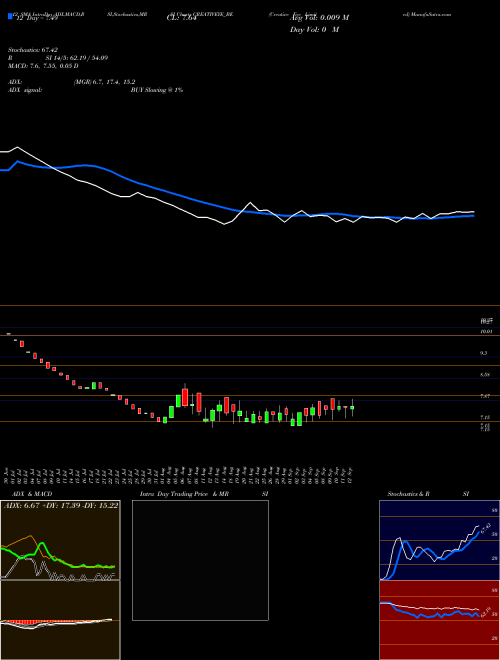Click the Day Vol: 0 M readout
The height and width of the screenshot is (660, 500).
(x=314, y=30)
